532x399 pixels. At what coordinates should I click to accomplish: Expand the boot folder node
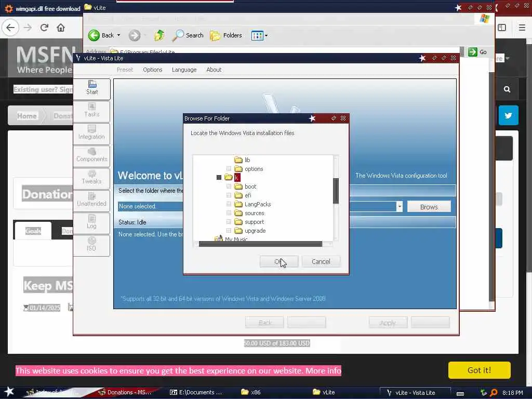(229, 187)
